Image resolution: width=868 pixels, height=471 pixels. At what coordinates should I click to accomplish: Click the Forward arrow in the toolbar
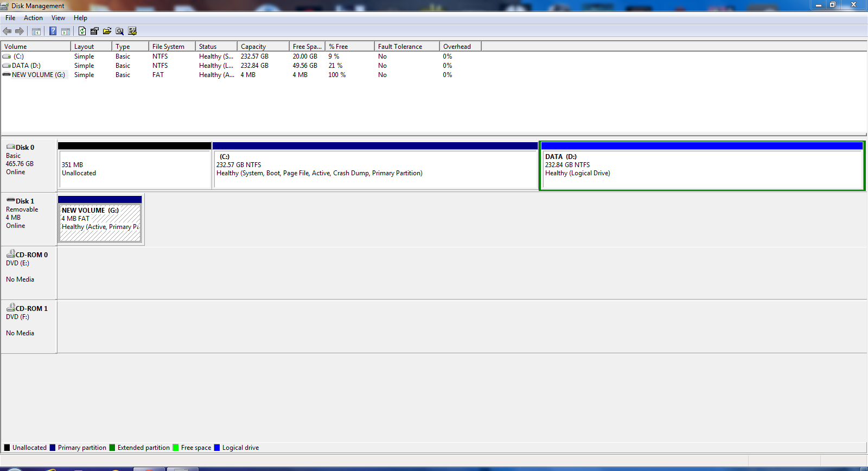point(20,31)
